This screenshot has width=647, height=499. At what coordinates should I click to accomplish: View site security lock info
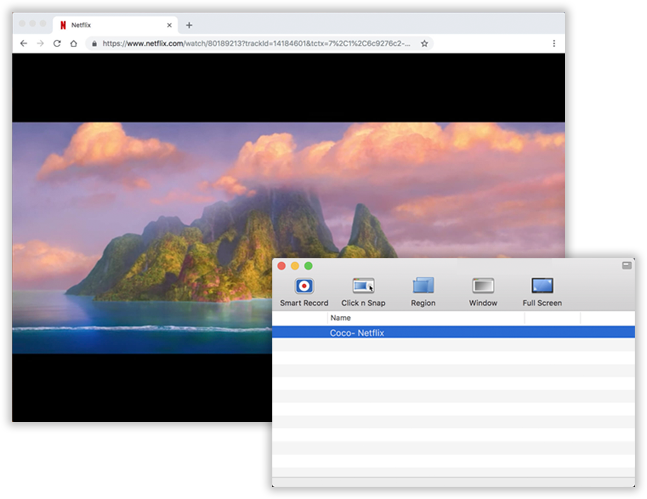click(x=94, y=43)
